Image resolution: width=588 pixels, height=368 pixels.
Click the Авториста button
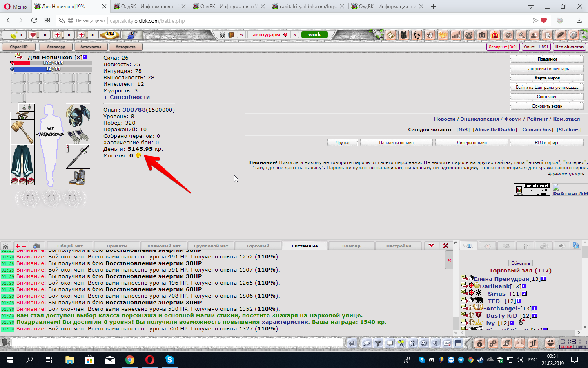125,47
